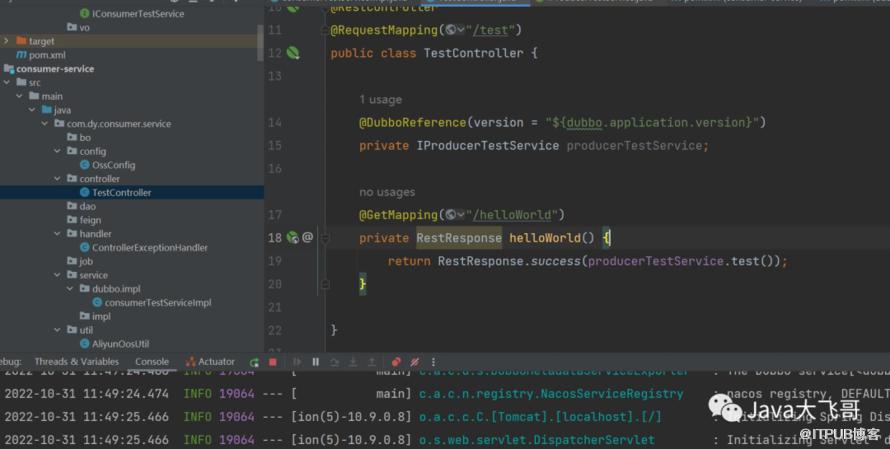Switch to the Console tab

[x=152, y=362]
